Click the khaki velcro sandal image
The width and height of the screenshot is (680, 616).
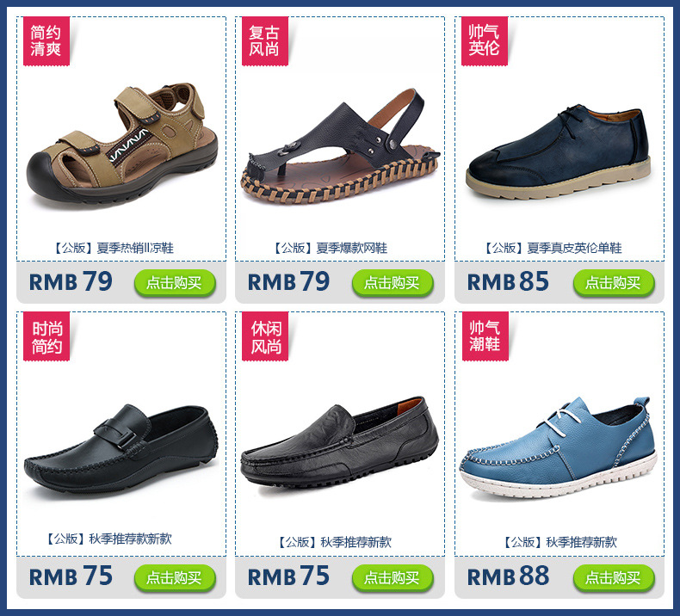[122, 145]
